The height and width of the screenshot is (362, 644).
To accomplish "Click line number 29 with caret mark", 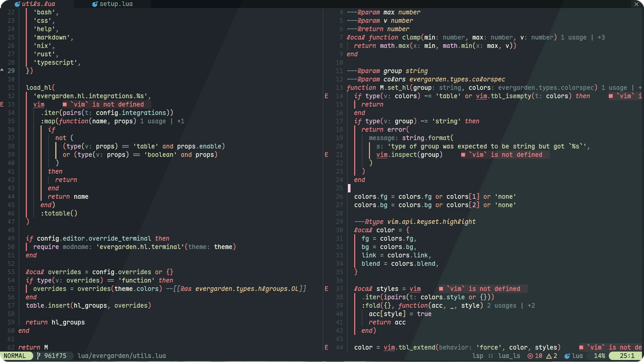I will [x=11, y=71].
